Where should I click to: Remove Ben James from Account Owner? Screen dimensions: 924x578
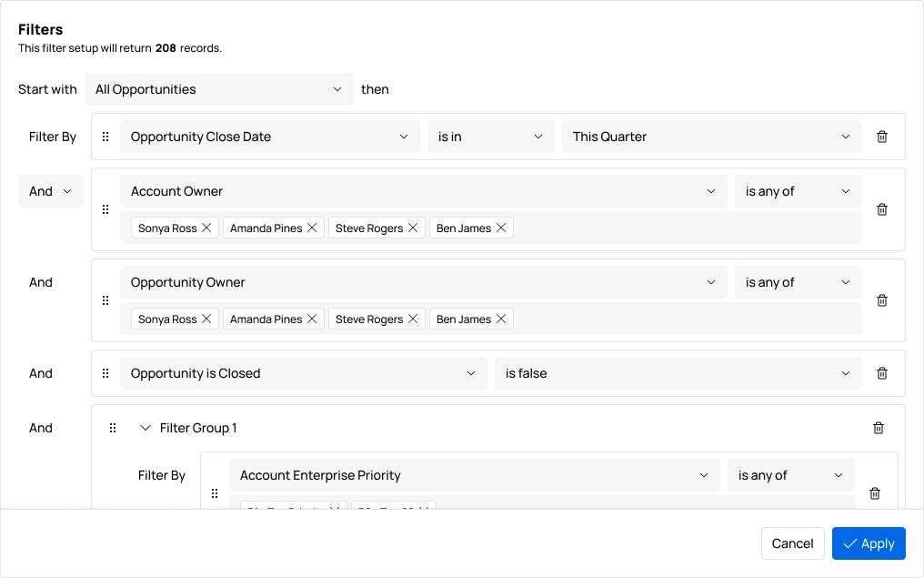pyautogui.click(x=501, y=228)
